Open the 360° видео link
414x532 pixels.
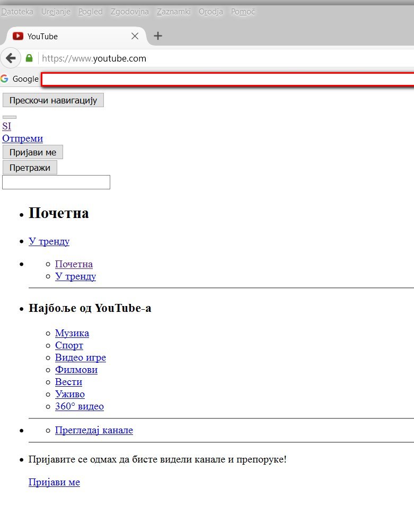click(80, 406)
